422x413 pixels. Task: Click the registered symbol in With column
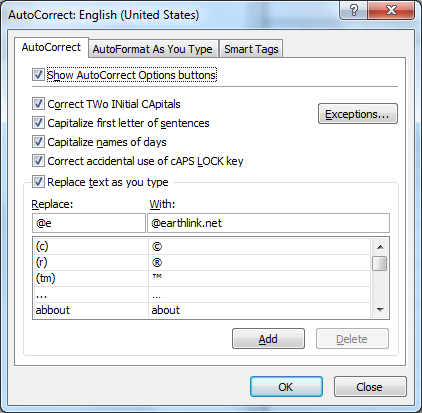pos(157,263)
